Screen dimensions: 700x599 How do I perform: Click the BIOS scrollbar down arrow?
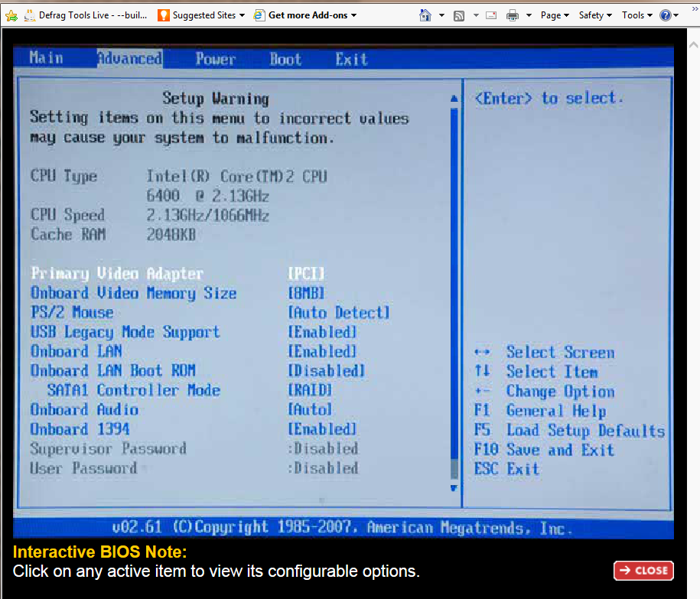(x=453, y=487)
